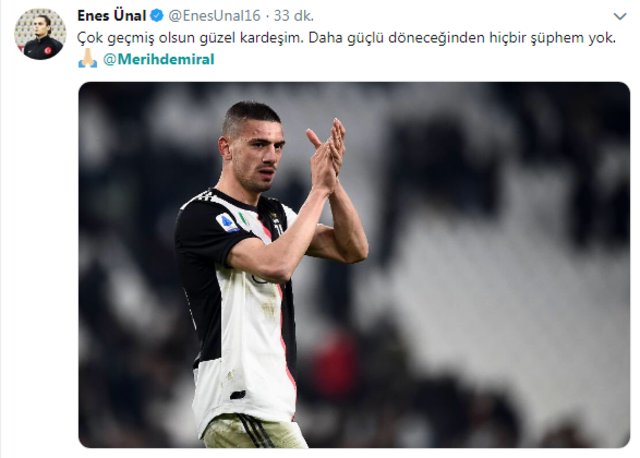The image size is (640, 458).
Task: Click the Serie A sleeve badge in photo
Action: click(227, 222)
